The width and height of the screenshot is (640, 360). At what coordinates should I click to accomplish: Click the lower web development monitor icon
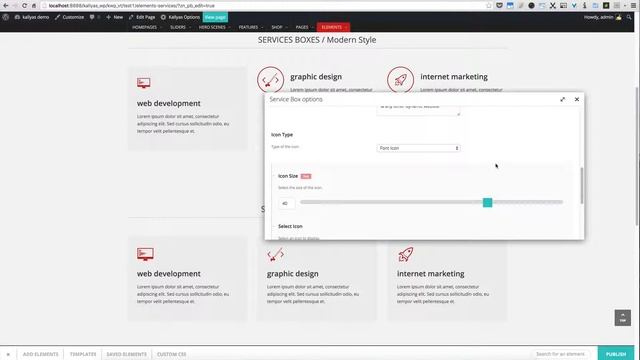pyautogui.click(x=145, y=254)
